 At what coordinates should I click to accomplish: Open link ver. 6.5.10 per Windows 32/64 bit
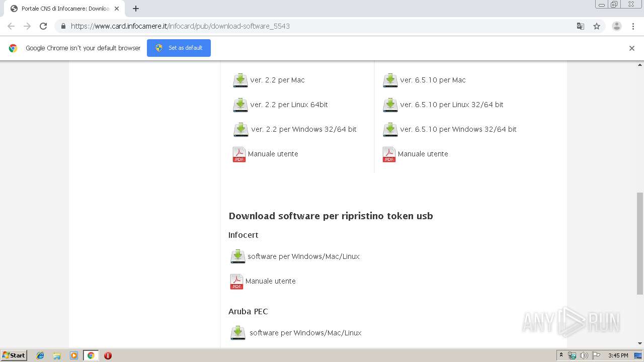coord(458,129)
